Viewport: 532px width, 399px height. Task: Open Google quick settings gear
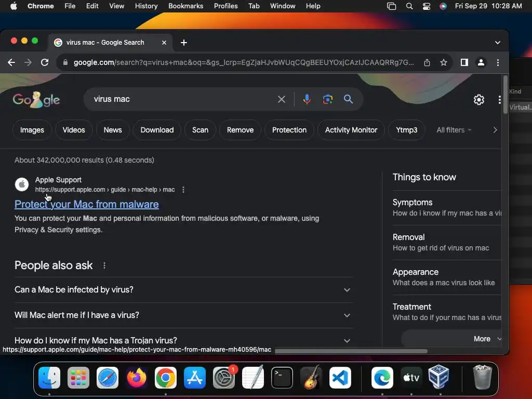click(x=478, y=100)
